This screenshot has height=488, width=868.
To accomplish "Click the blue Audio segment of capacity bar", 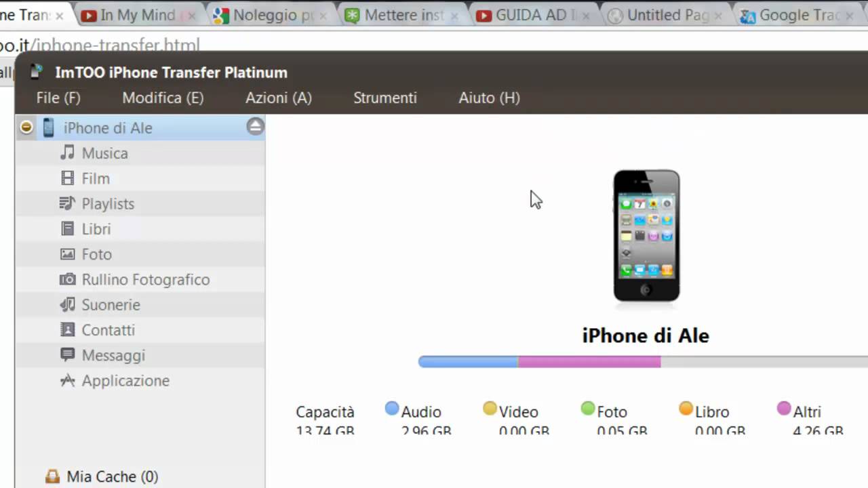I will pyautogui.click(x=468, y=362).
